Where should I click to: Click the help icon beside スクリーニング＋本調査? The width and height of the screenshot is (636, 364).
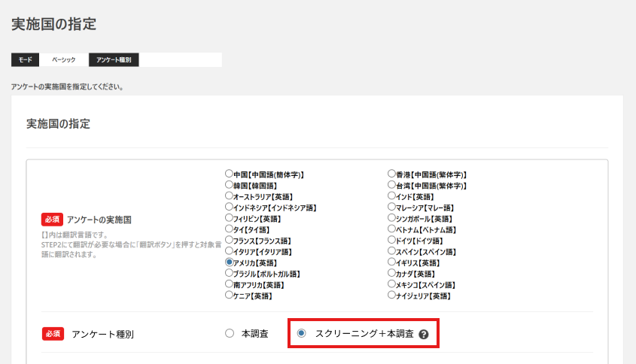[424, 334]
